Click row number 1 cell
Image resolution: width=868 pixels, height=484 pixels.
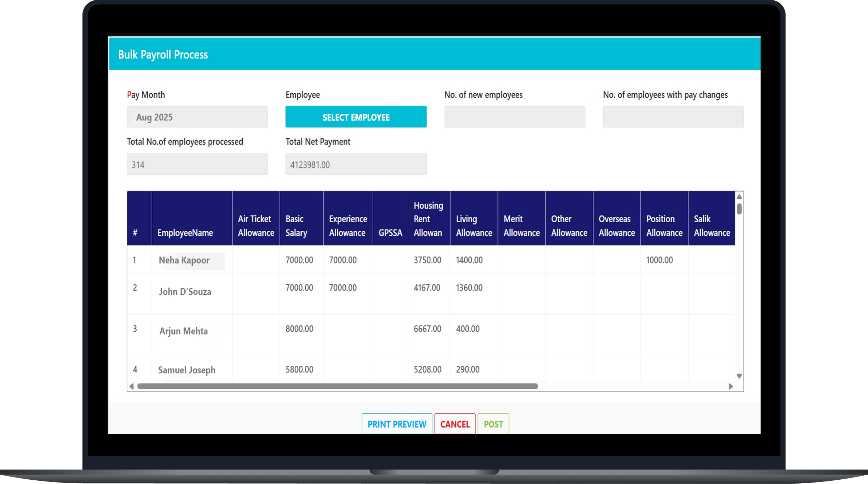(140, 260)
